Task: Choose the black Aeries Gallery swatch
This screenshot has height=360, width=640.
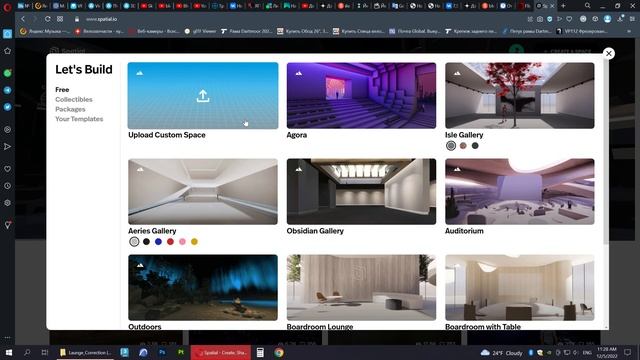Action: point(146,242)
